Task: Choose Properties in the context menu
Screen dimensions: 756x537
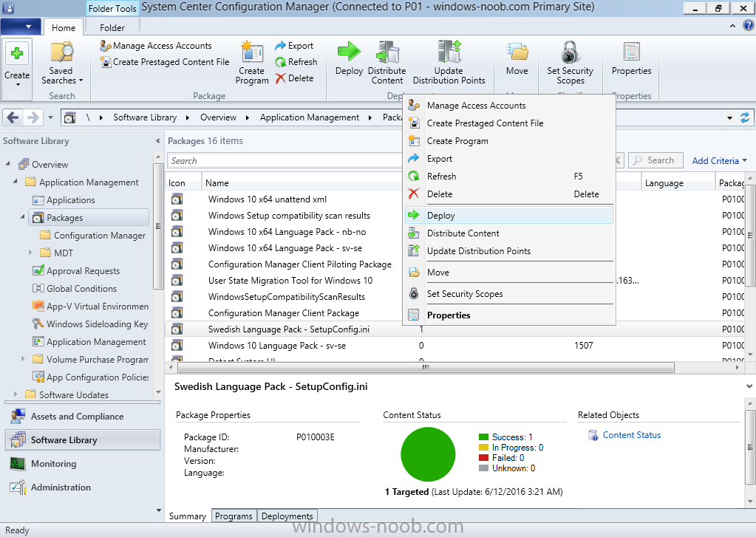Action: point(509,315)
